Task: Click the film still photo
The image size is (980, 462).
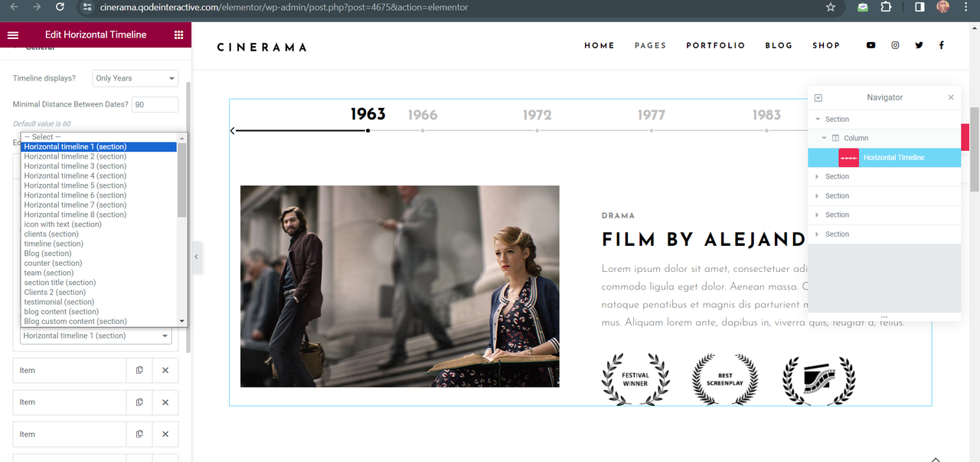Action: [x=400, y=286]
